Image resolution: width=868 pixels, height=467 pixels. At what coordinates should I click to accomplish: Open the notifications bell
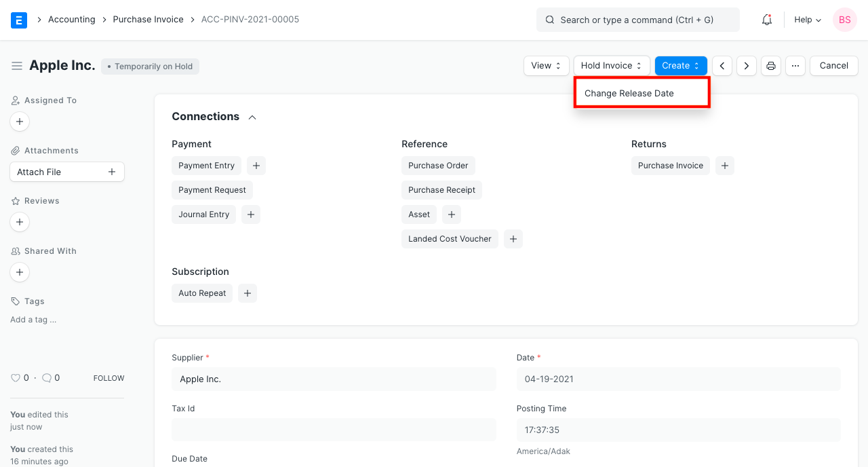click(766, 20)
